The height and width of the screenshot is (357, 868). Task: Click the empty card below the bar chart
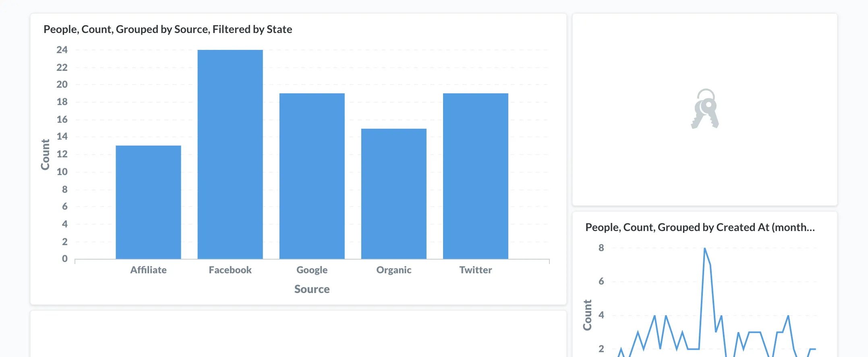tap(298, 334)
